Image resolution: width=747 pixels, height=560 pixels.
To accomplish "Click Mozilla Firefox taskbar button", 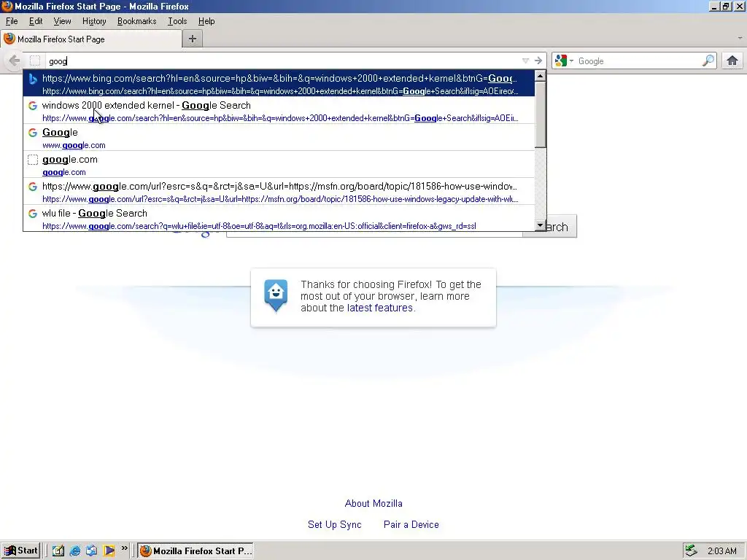I will pos(196,551).
